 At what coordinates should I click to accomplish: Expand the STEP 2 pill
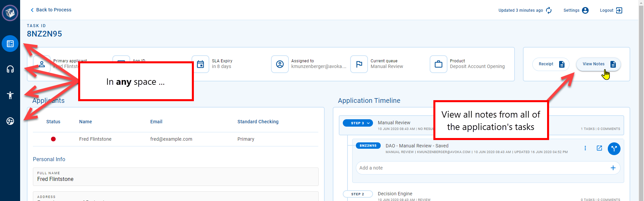358,194
